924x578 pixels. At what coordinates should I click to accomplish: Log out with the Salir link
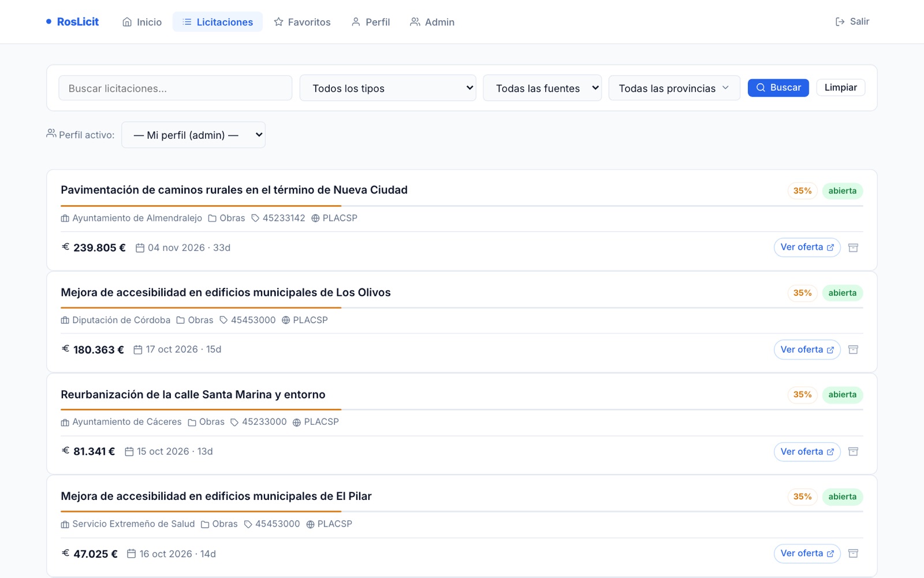click(852, 21)
